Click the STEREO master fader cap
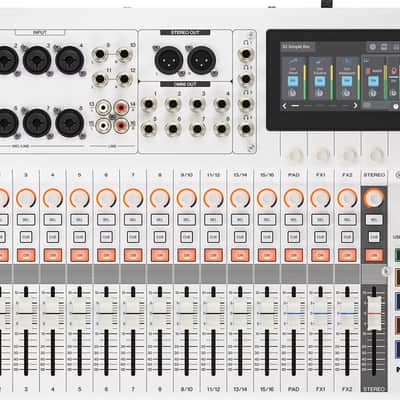 pos(374,313)
